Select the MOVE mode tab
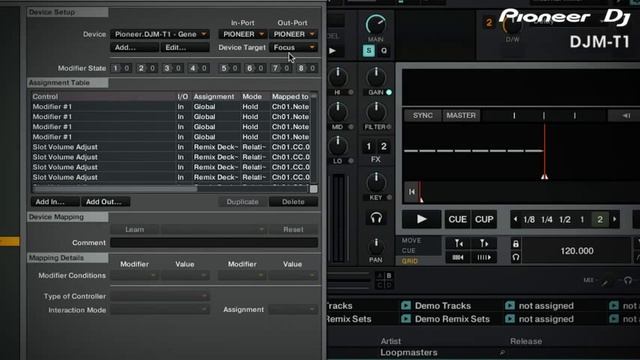 (411, 240)
